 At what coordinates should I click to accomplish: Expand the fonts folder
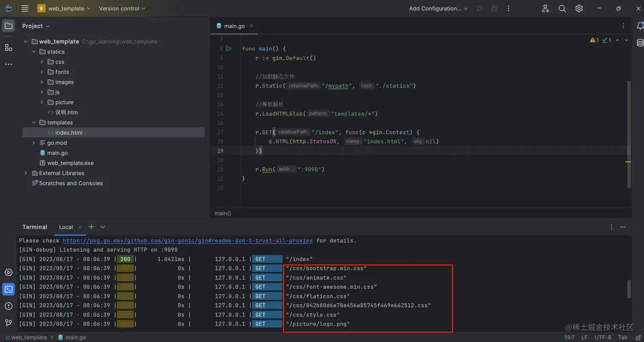[42, 72]
